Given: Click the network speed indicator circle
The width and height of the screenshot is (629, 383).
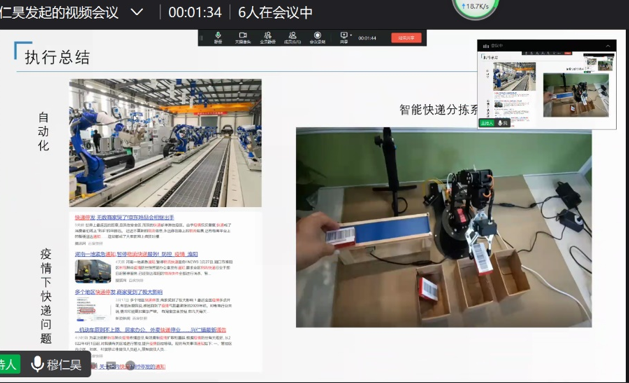Looking at the screenshot, I should pyautogui.click(x=476, y=7).
